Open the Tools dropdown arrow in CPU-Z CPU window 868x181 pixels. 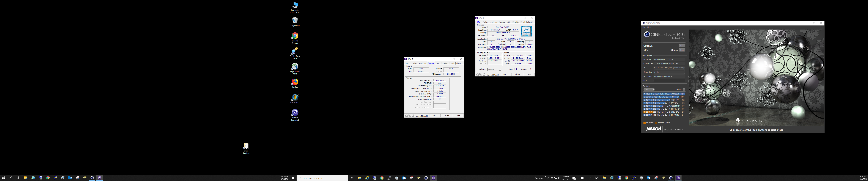tap(510, 74)
